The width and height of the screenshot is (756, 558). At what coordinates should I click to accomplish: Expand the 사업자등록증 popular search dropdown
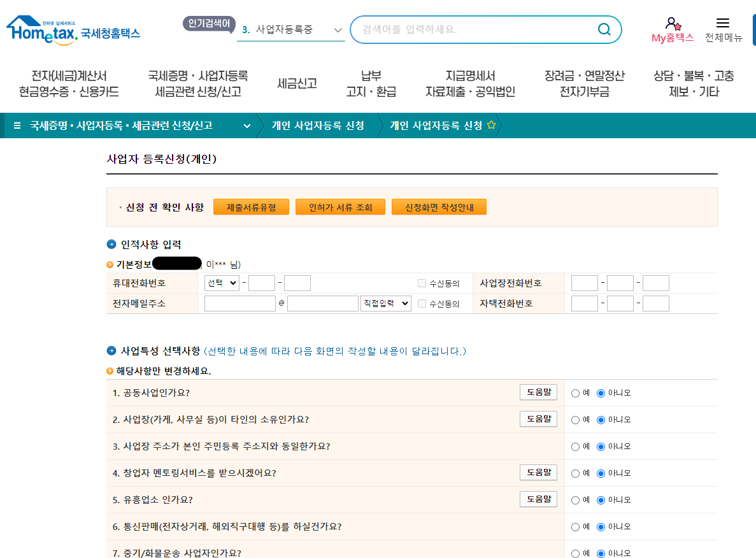point(338,29)
